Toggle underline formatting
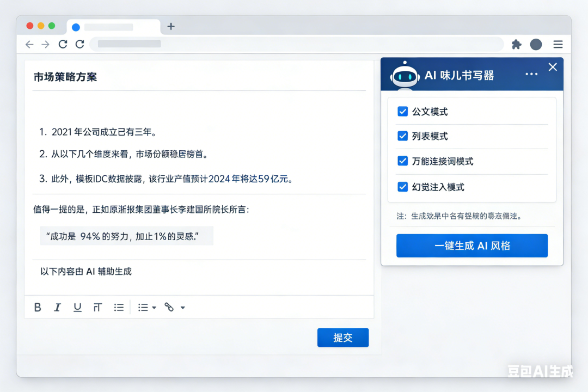 (77, 307)
